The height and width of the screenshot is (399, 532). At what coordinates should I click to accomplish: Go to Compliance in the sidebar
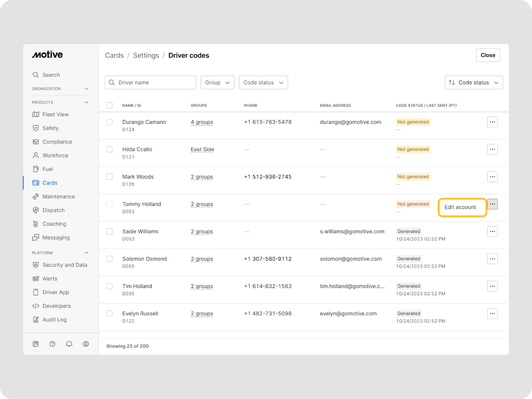(x=57, y=142)
